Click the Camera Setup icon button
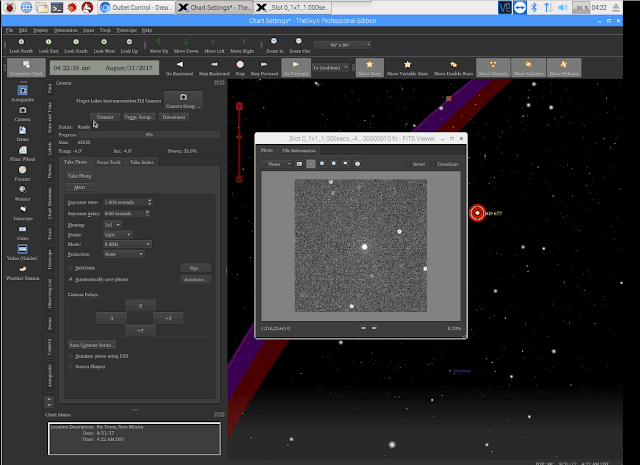 183,100
